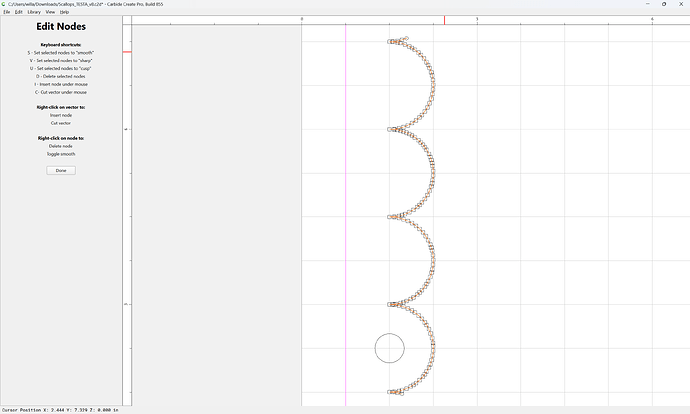This screenshot has height=414, width=690.
Task: Minimize the Carbide Create window
Action: [x=647, y=4]
